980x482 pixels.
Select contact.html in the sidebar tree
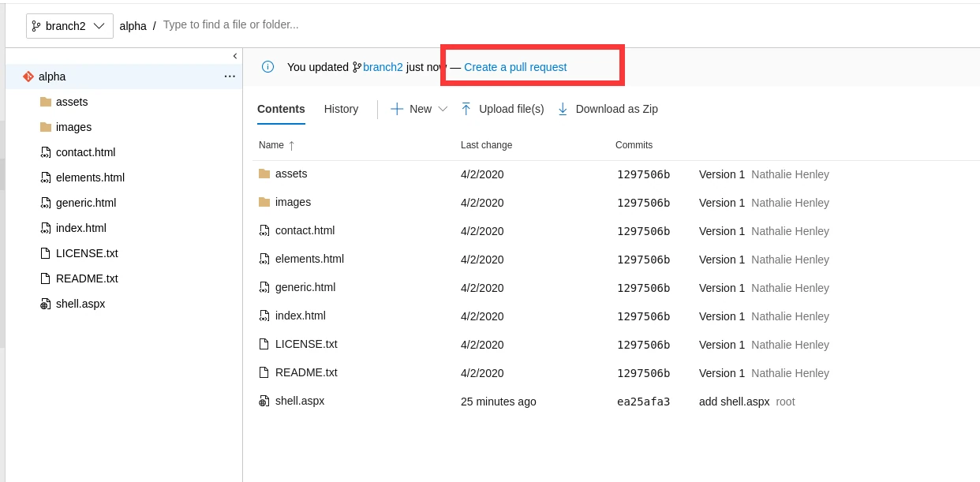[85, 152]
